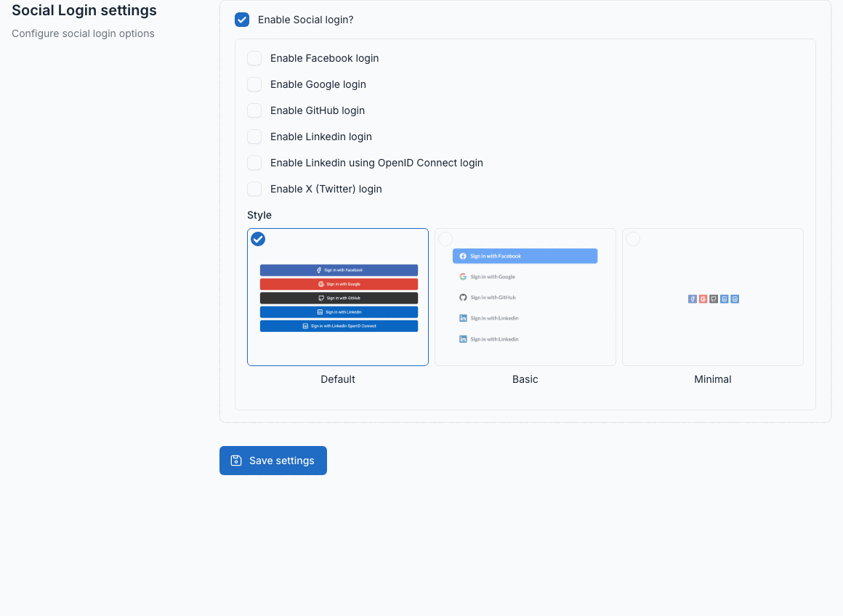Screen dimensions: 843x616
Task: Click the Basic style preview thumbnail
Action: coord(525,296)
